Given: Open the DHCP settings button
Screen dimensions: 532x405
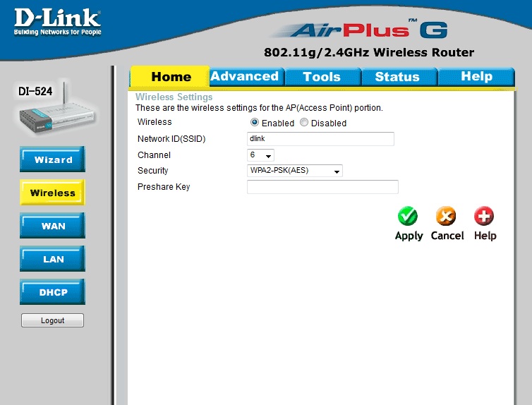Looking at the screenshot, I should click(x=53, y=291).
